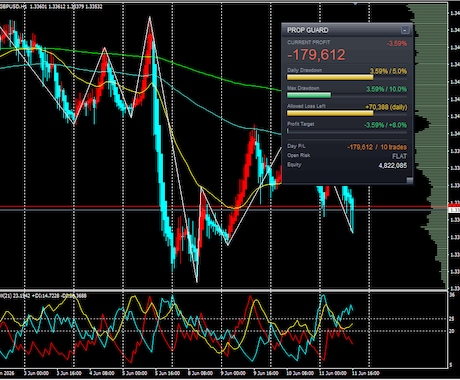Image resolution: width=460 pixels, height=380 pixels.
Task: Click the 4 Jun 08:00 time axis label
Action: click(102, 373)
